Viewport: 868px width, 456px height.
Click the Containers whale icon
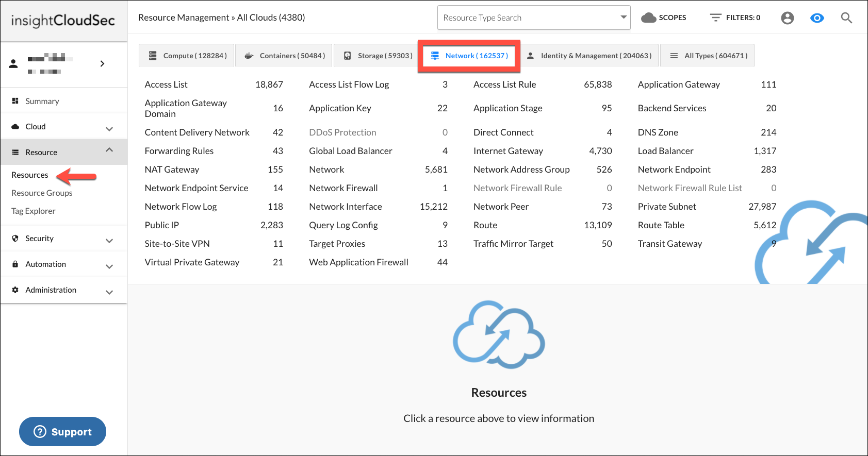249,56
